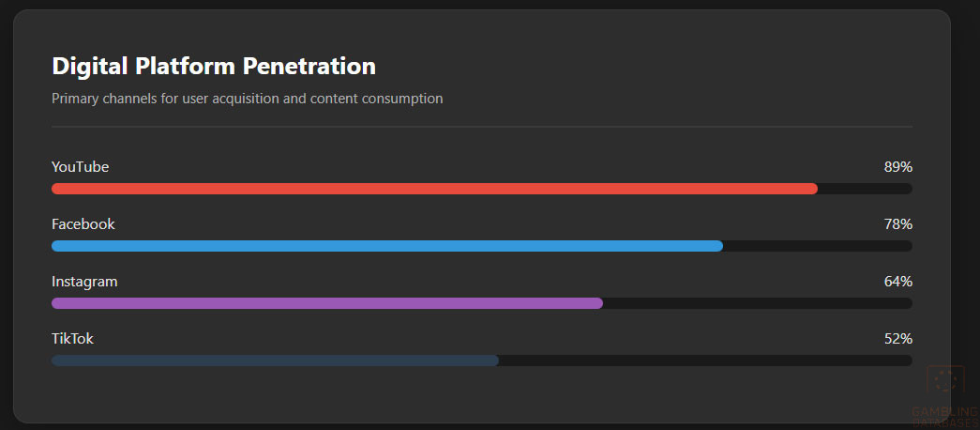
Task: Click the 78% Facebook percentage value
Action: [x=897, y=224]
